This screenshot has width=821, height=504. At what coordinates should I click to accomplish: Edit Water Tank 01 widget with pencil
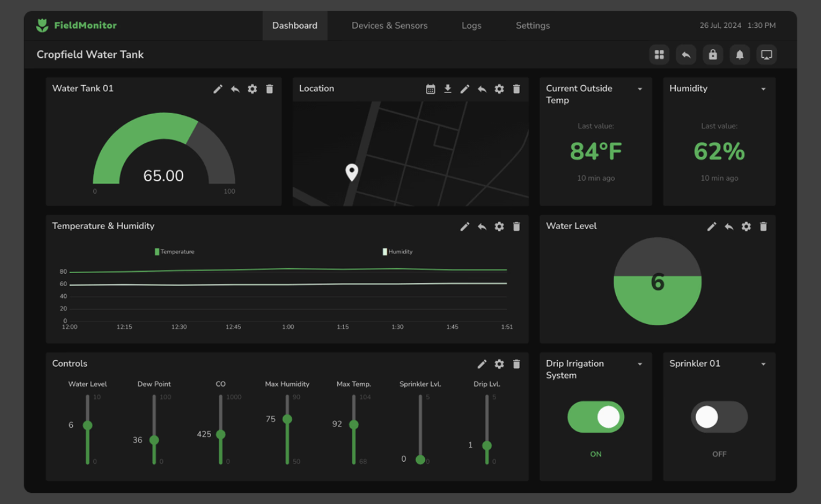[218, 89]
